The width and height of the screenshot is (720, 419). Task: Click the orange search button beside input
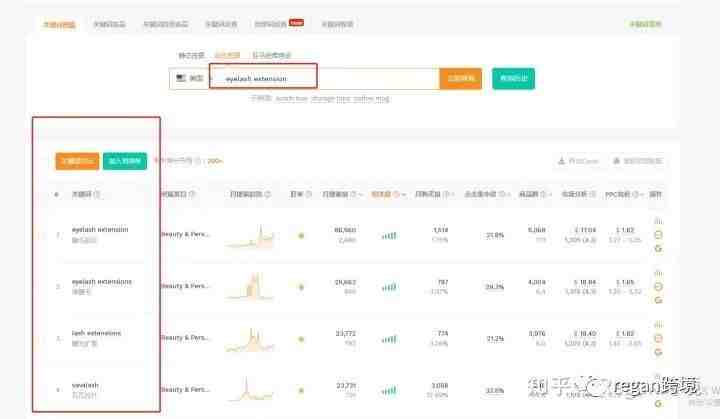(461, 79)
